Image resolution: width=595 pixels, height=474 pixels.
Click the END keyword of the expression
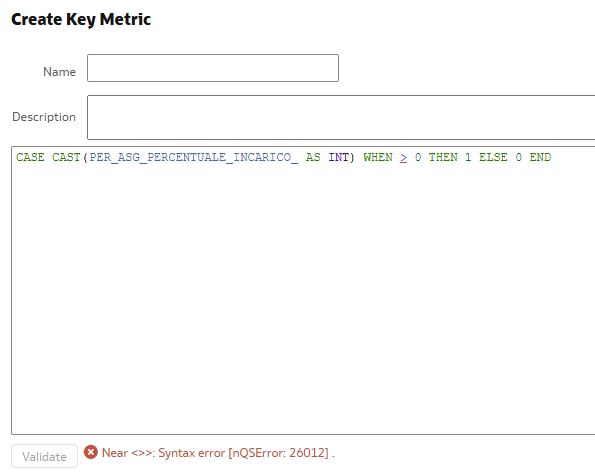540,157
